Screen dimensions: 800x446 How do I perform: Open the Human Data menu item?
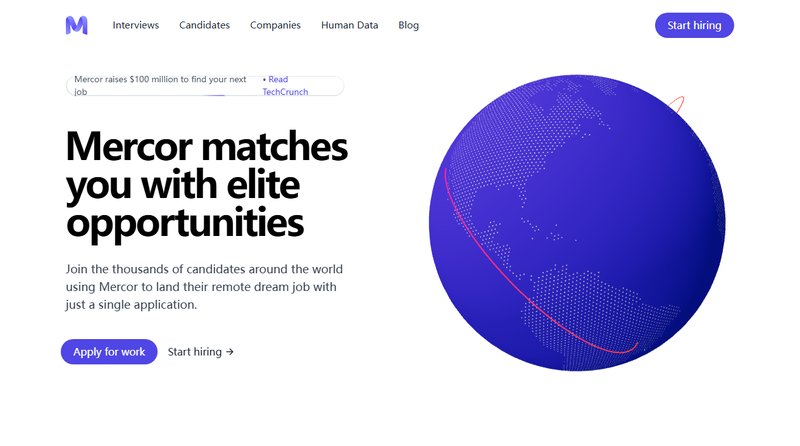click(349, 25)
